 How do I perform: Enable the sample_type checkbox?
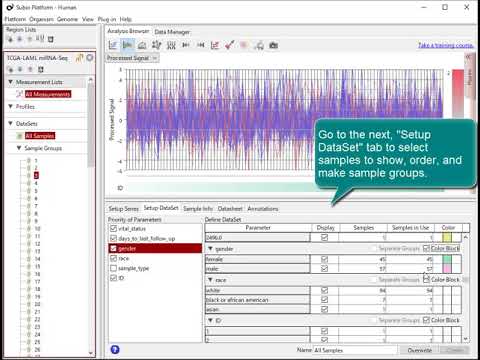click(x=113, y=268)
